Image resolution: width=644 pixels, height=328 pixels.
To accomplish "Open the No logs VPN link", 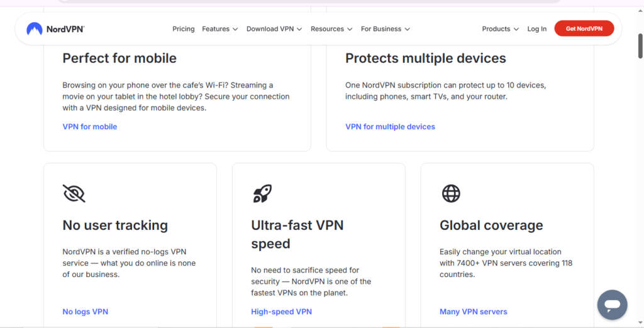I will coord(85,312).
